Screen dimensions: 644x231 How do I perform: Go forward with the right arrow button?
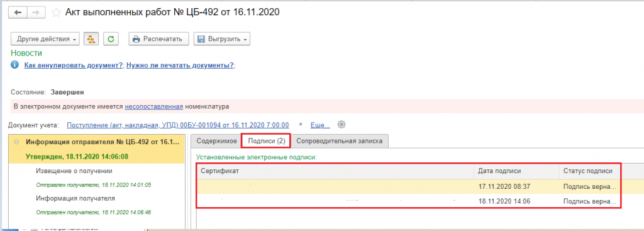point(35,13)
